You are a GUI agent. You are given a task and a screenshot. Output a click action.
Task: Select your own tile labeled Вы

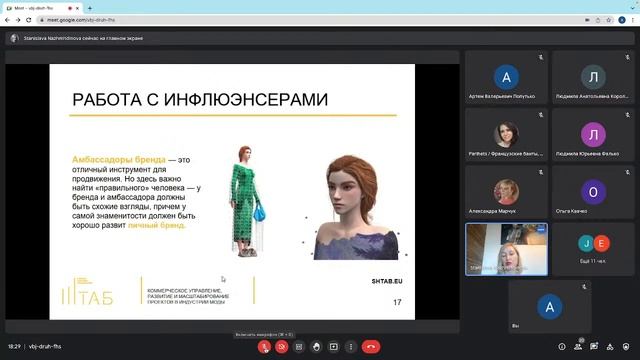550,307
